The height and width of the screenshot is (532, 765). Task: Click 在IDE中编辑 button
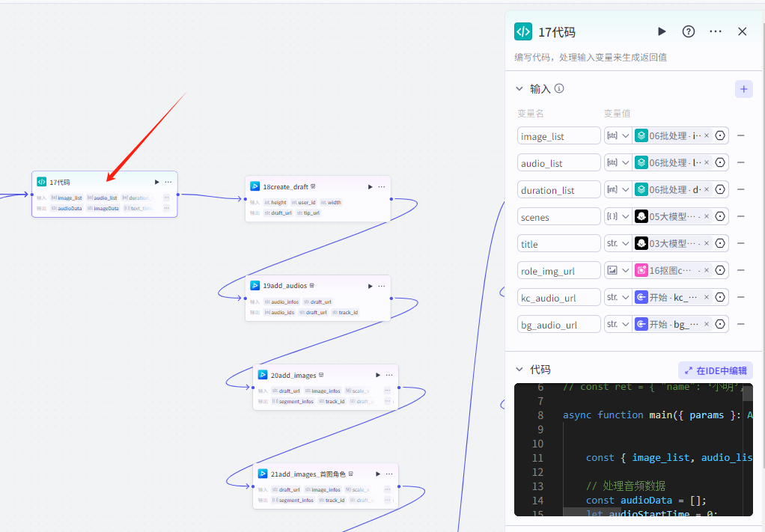click(x=715, y=370)
